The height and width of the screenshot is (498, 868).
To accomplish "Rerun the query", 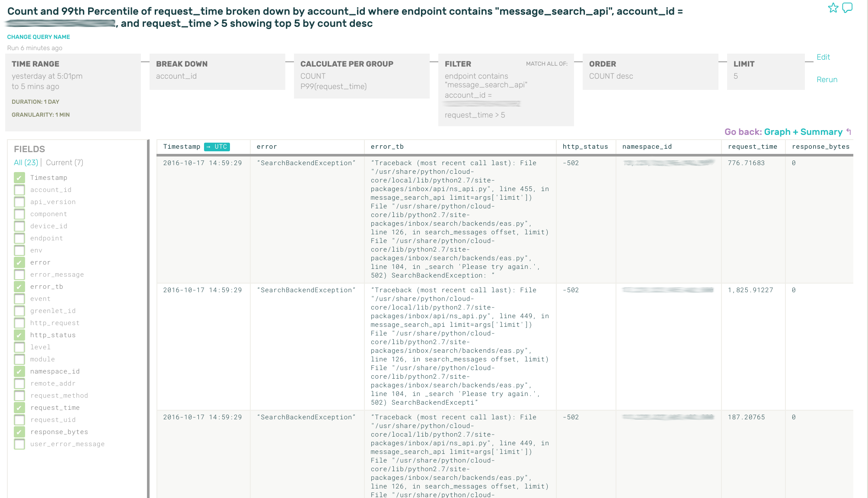I will [827, 80].
